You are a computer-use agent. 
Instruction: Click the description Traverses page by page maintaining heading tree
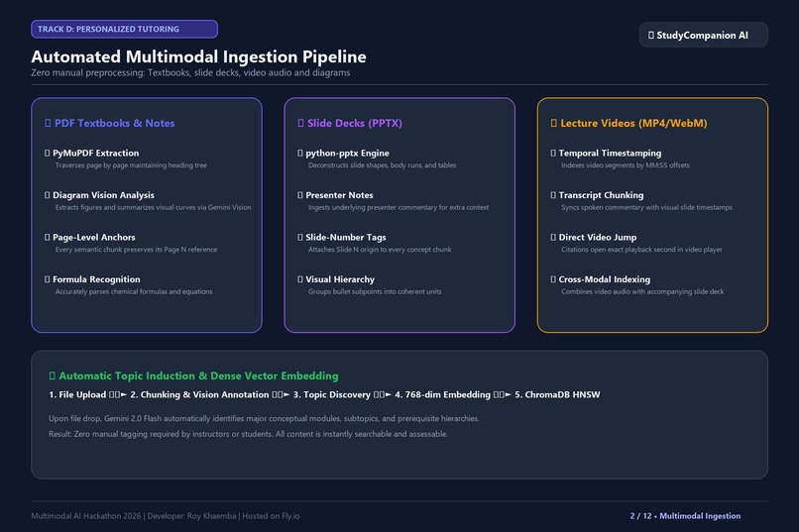tap(131, 165)
